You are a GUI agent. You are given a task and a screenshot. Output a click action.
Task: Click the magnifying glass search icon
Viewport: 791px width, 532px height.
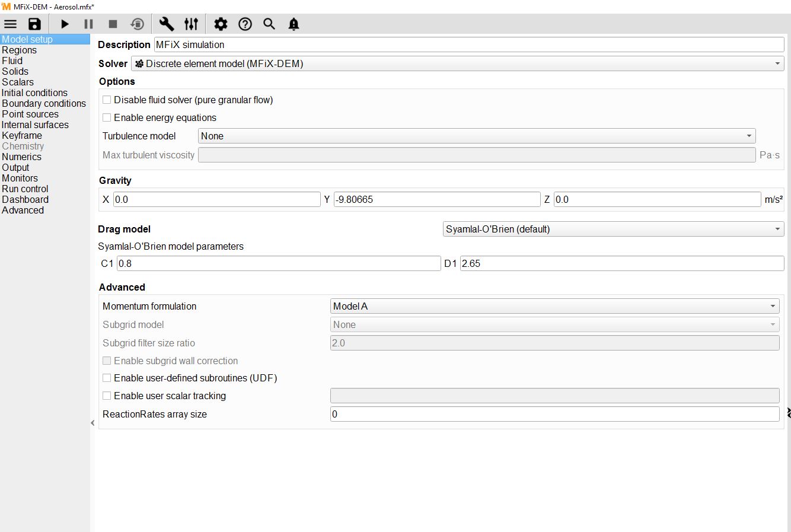click(269, 24)
